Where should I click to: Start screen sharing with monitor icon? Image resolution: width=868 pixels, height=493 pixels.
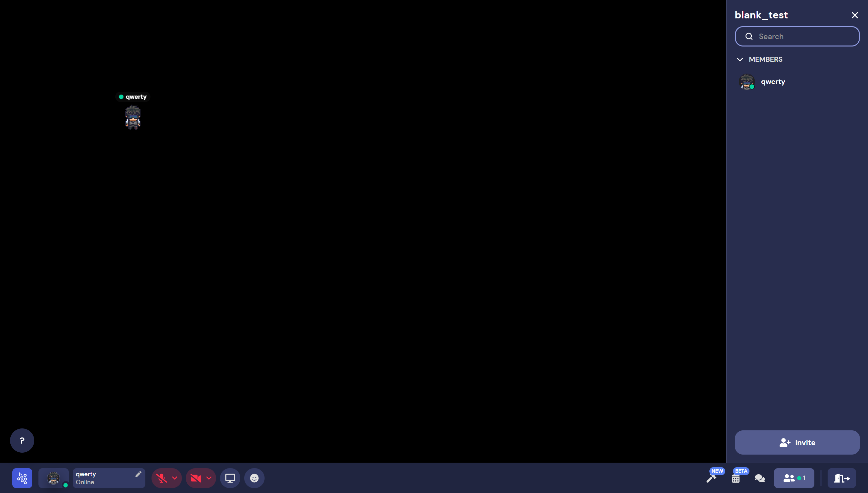click(x=230, y=478)
